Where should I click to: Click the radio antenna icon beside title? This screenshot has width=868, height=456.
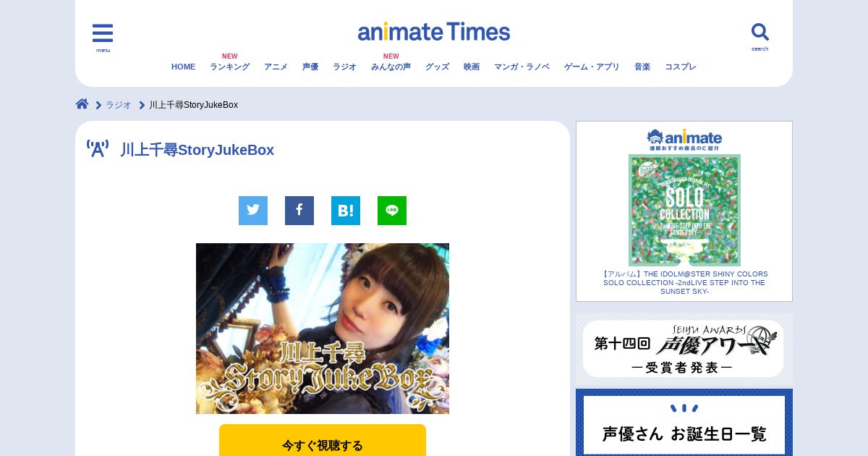click(98, 148)
